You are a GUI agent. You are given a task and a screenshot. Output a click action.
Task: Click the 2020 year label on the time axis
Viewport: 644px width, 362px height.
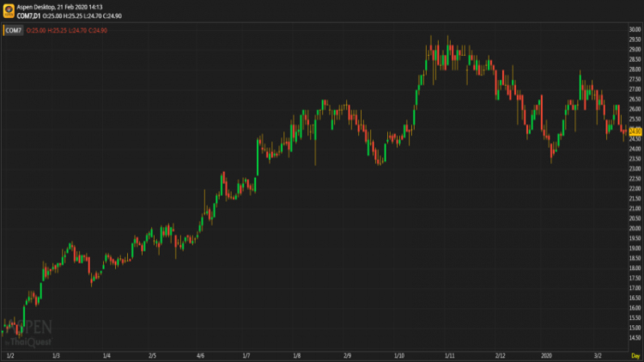tap(547, 356)
